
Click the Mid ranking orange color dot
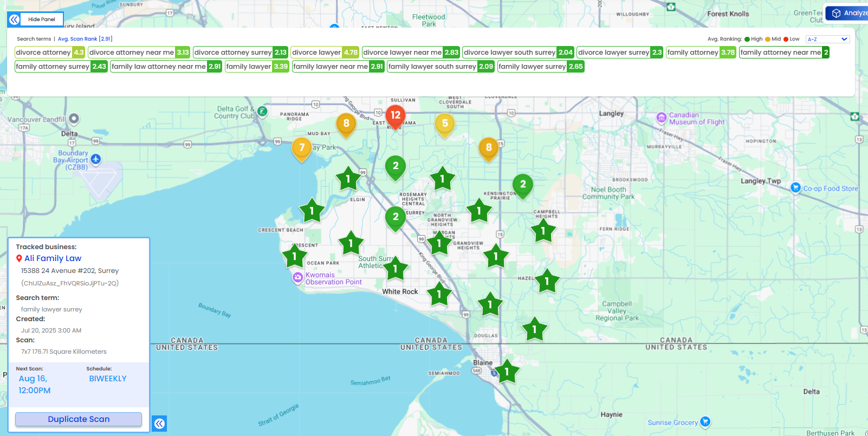click(768, 39)
